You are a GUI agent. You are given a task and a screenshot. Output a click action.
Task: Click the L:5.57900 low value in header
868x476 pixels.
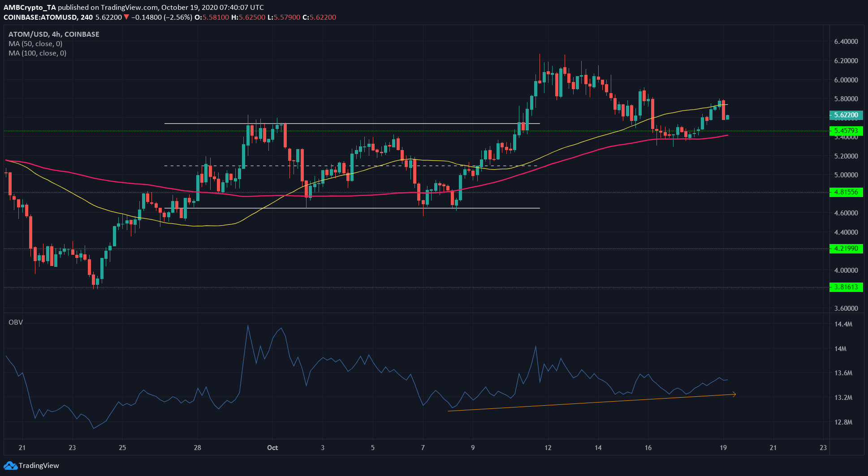[284, 17]
